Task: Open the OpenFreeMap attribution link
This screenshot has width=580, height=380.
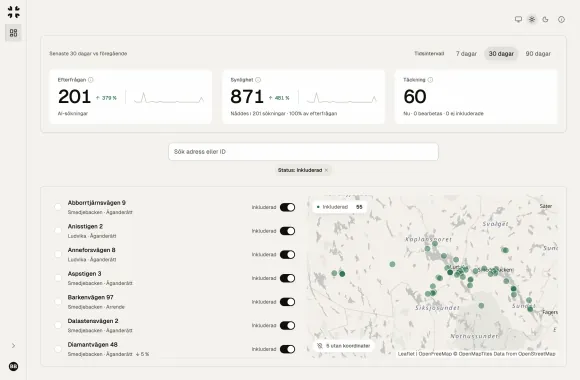Action: tap(435, 354)
